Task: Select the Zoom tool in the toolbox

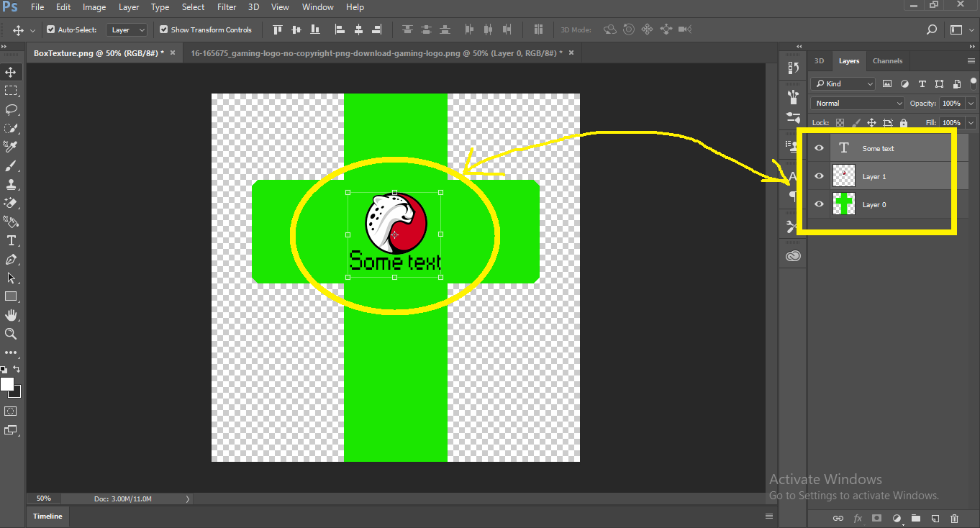Action: click(11, 334)
